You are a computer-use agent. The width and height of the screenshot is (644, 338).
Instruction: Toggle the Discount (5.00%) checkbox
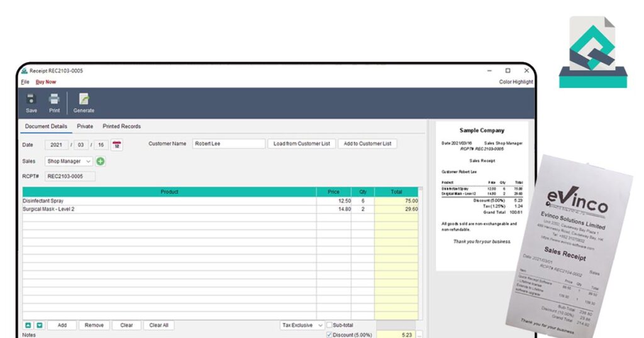(x=329, y=335)
